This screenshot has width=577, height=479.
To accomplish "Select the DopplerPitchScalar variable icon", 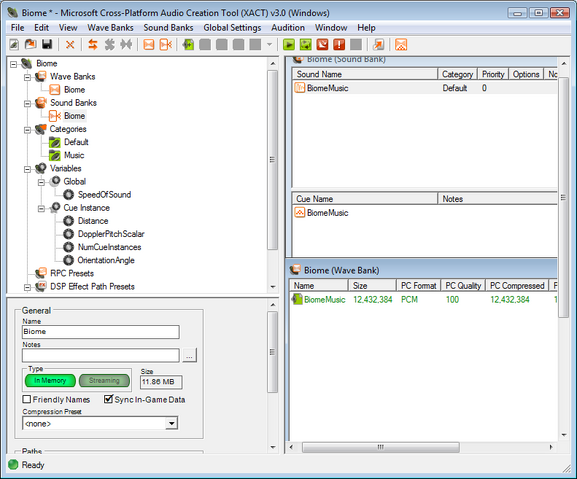I will point(68,234).
